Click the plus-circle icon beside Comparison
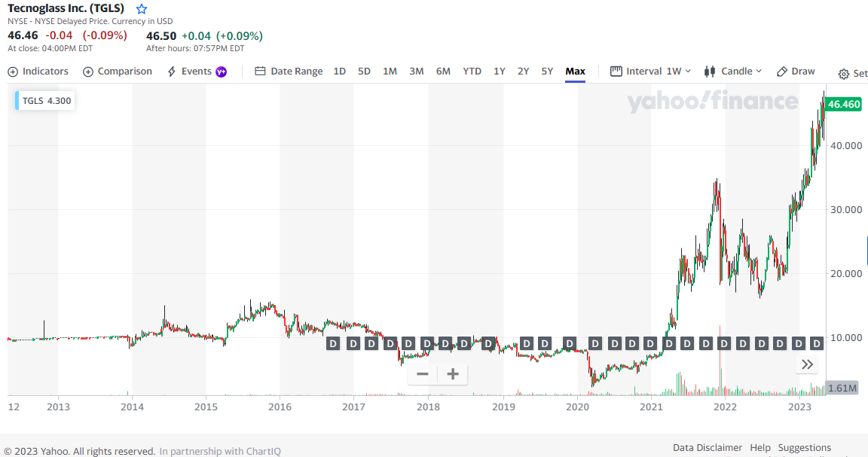The width and height of the screenshot is (868, 457). [x=87, y=72]
